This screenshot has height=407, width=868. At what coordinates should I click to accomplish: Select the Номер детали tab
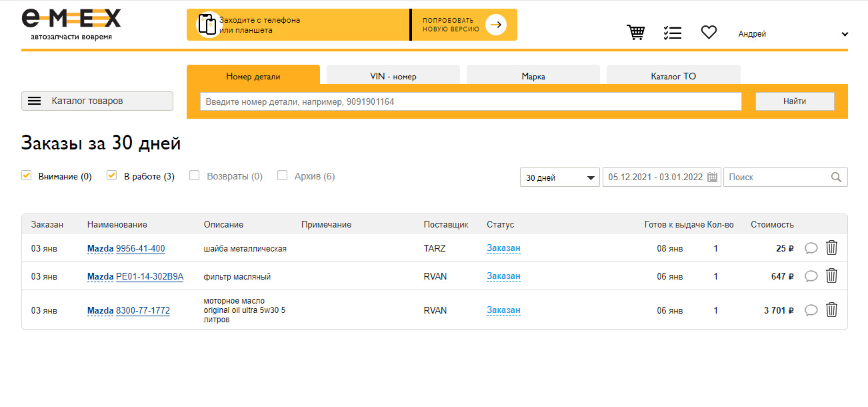click(253, 76)
